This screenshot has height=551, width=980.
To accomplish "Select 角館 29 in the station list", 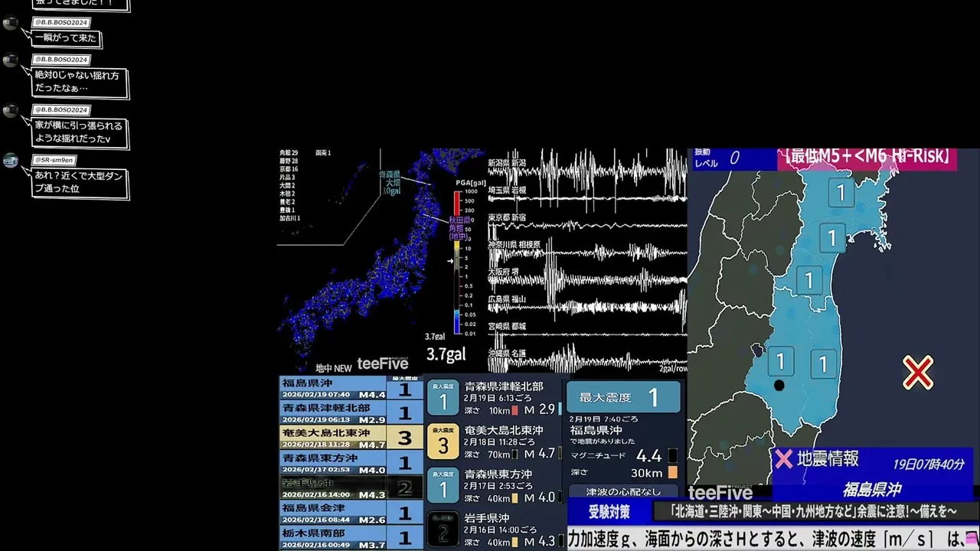I will pyautogui.click(x=289, y=153).
